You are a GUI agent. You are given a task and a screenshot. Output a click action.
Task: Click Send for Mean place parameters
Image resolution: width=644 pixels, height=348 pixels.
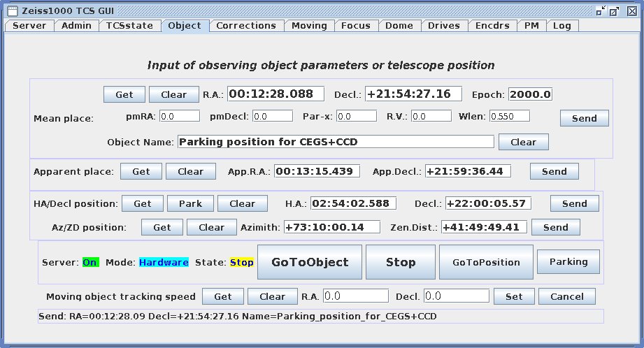click(585, 118)
